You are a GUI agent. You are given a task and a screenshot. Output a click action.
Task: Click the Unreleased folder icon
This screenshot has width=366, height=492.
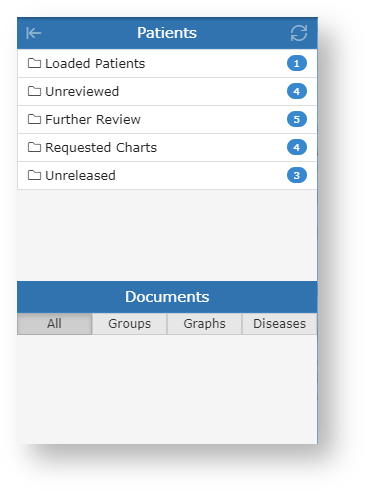click(34, 175)
